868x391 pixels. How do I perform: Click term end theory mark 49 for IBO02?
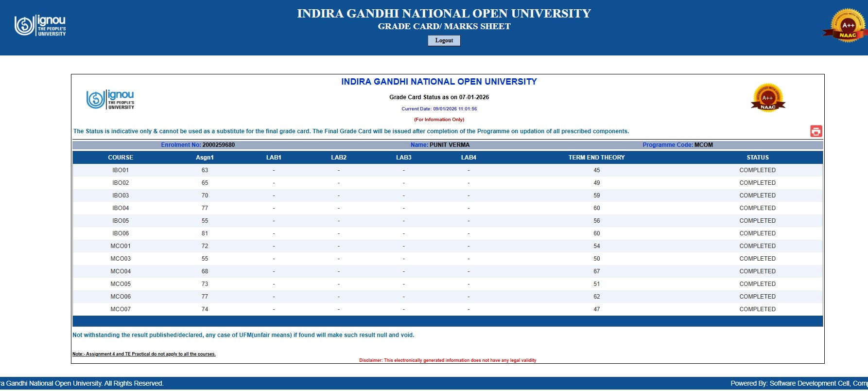(x=597, y=183)
